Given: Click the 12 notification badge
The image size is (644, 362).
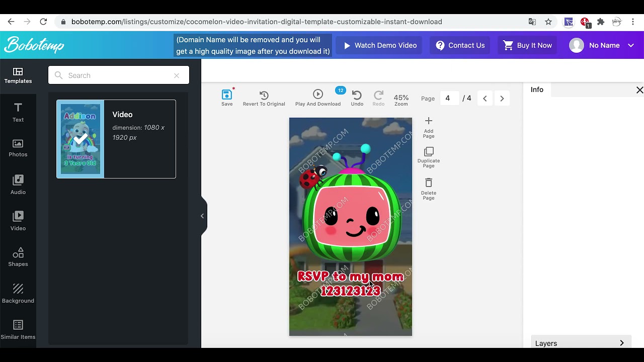Looking at the screenshot, I should tap(341, 90).
